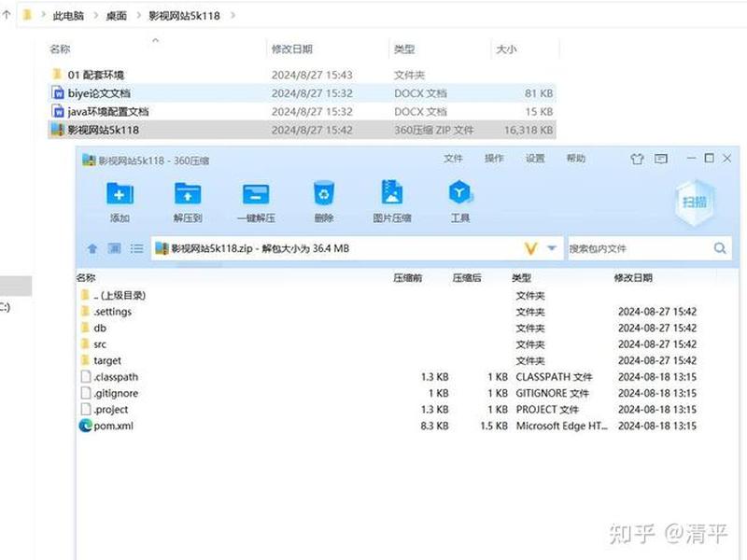
Task: Select the java环境配置文档 file in Explorer
Action: coord(303,111)
